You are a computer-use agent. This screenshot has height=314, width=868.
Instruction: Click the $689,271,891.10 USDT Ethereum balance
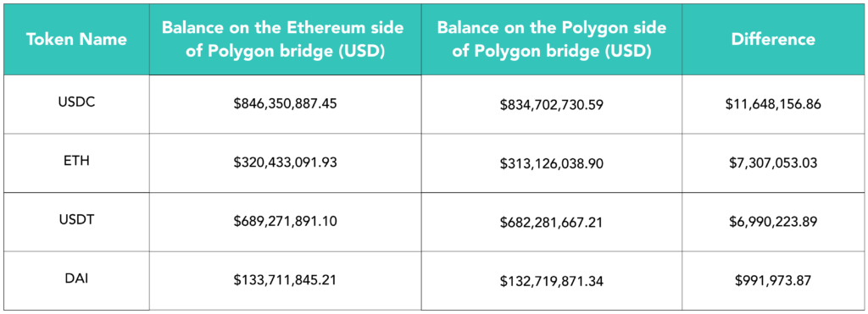pyautogui.click(x=285, y=222)
